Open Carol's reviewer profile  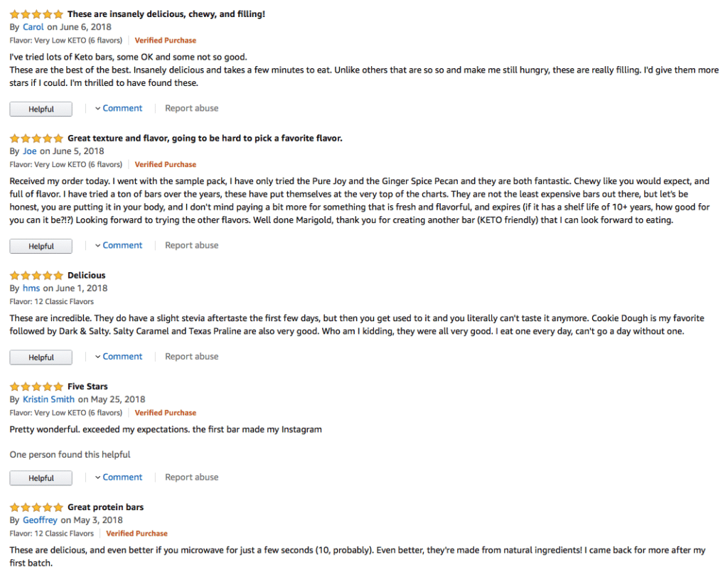point(33,27)
